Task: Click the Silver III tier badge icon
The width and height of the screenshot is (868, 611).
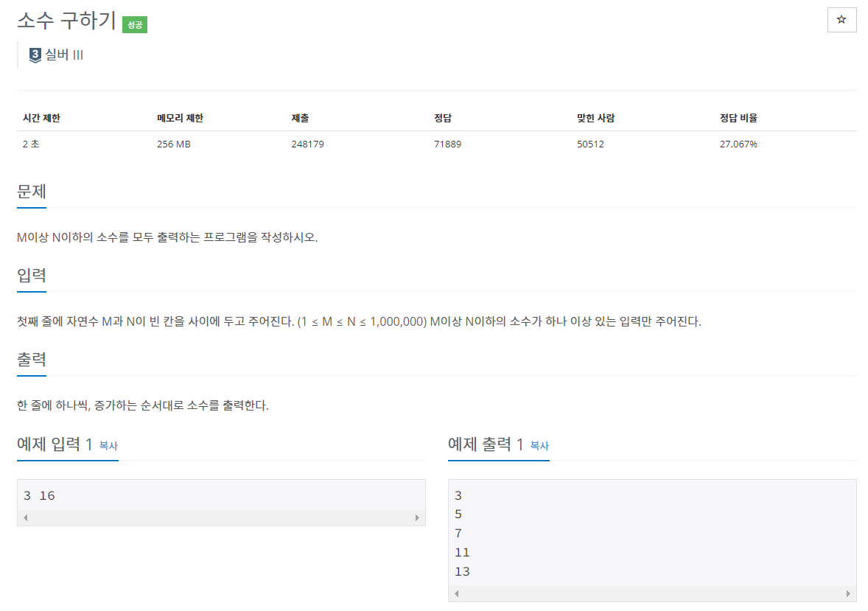Action: 35,55
